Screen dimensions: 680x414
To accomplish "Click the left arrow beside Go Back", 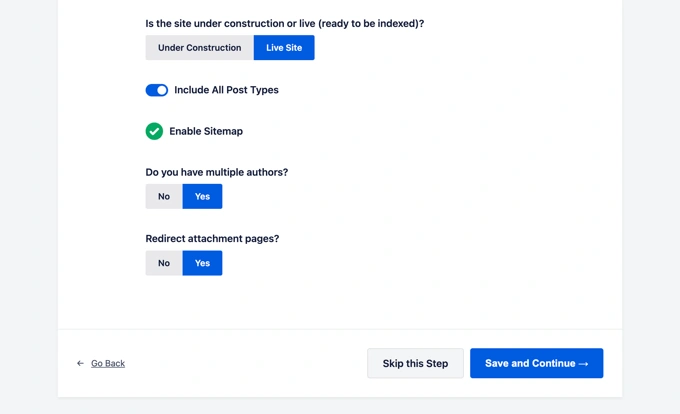I will click(x=81, y=364).
